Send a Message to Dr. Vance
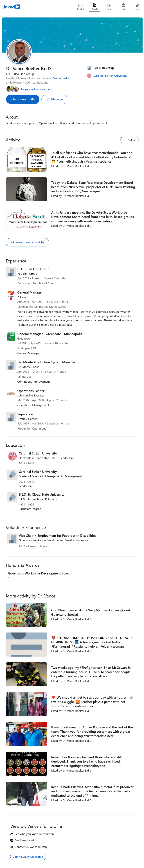The image size is (144, 868). click(x=54, y=99)
